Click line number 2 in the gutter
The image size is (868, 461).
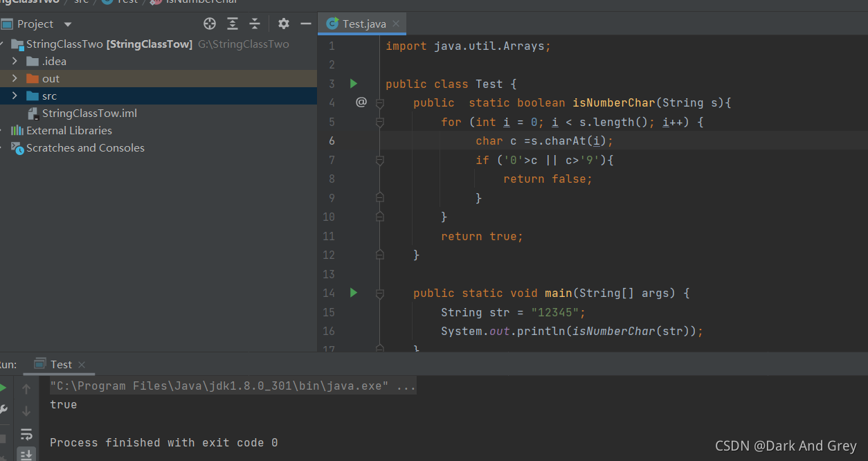[x=332, y=64]
